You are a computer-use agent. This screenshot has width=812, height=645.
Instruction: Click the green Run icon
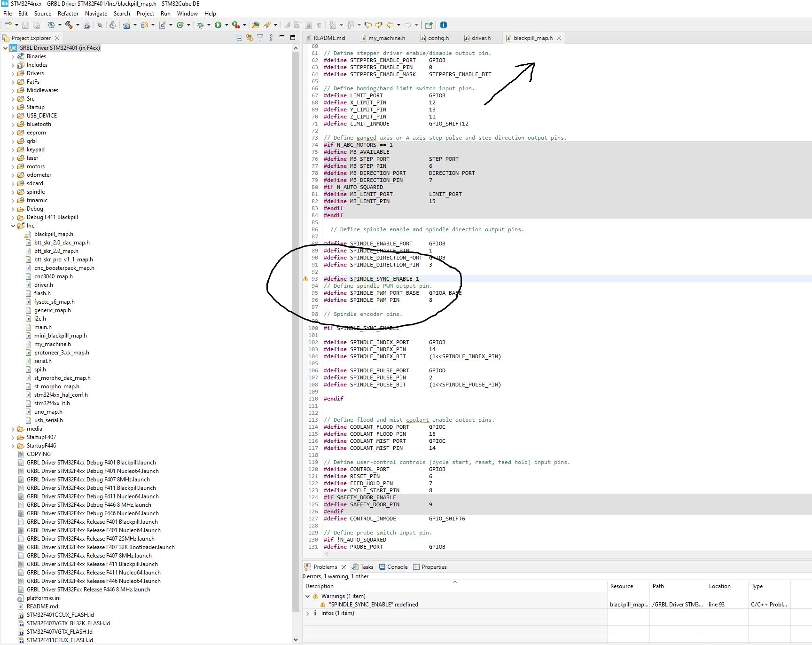pos(218,25)
